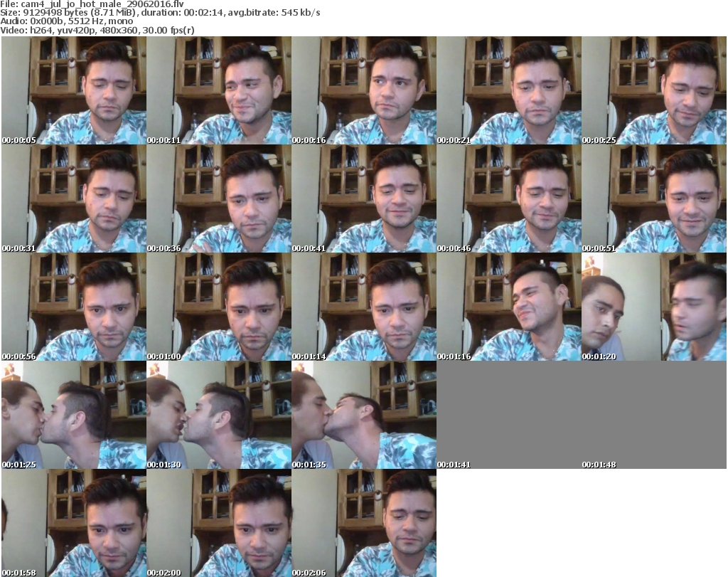This screenshot has height=577, width=728.
Task: Click the size text '9129498 bytes (8.71 MiB)'
Action: 79,13
